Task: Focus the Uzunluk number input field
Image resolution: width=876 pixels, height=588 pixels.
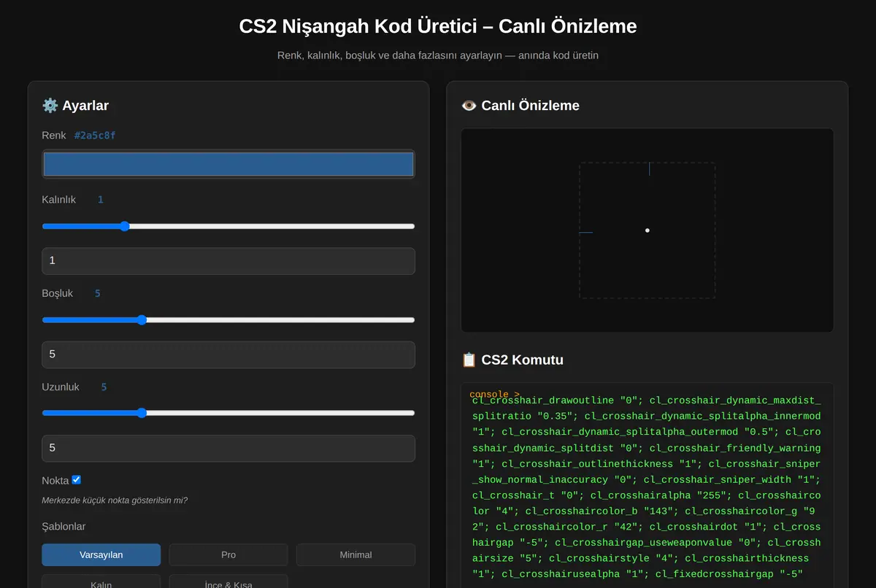Action: click(228, 448)
